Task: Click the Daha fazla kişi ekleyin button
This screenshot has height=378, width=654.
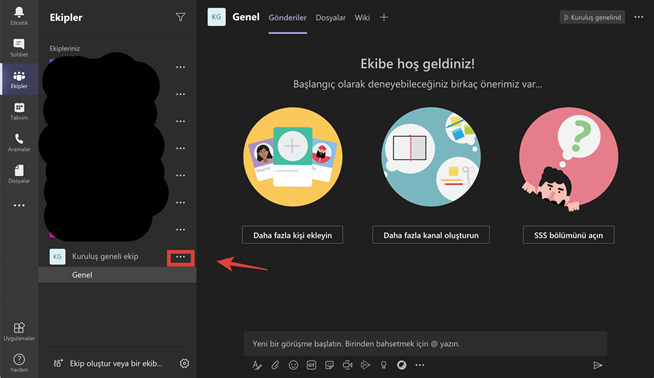Action: tap(292, 235)
